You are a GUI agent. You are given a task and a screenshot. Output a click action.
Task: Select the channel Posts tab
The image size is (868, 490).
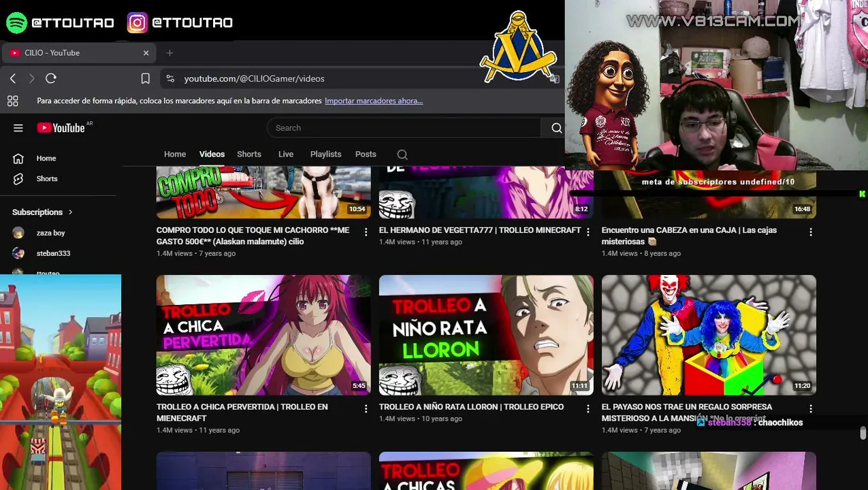pyautogui.click(x=366, y=154)
